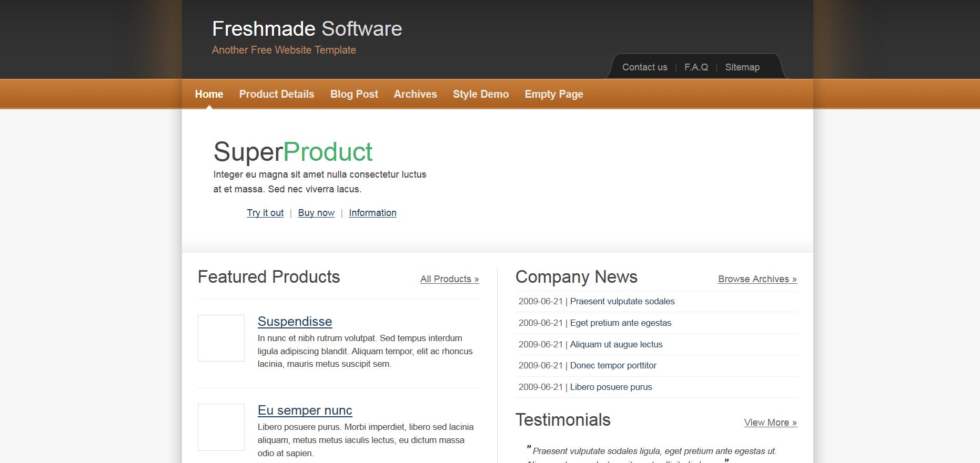Open the Suspendisse product title
Screen dimensions: 980x463
(x=295, y=322)
